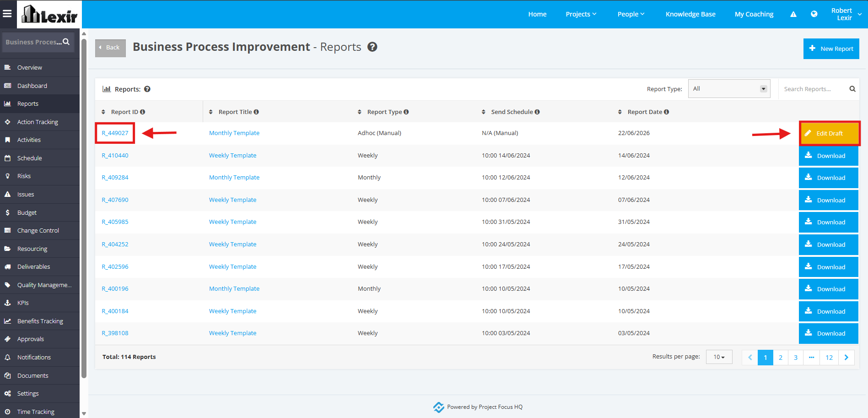Click the next page arrow
This screenshot has width=868, height=418.
tap(846, 358)
